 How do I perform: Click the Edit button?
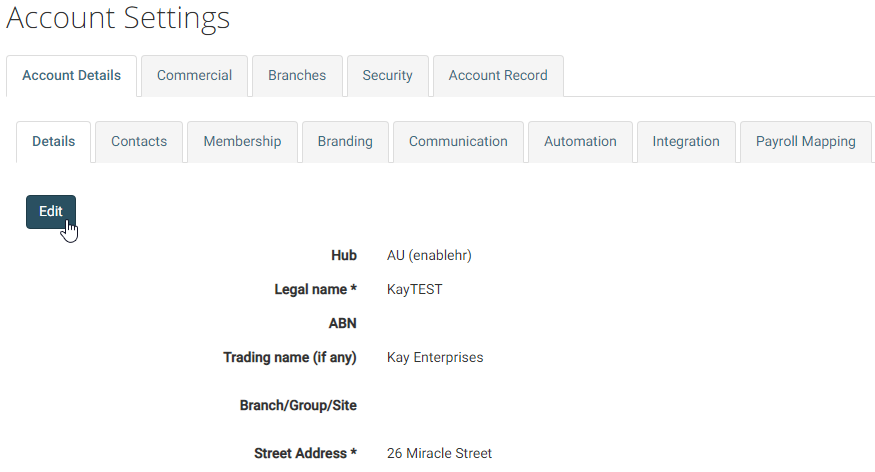pyautogui.click(x=51, y=211)
